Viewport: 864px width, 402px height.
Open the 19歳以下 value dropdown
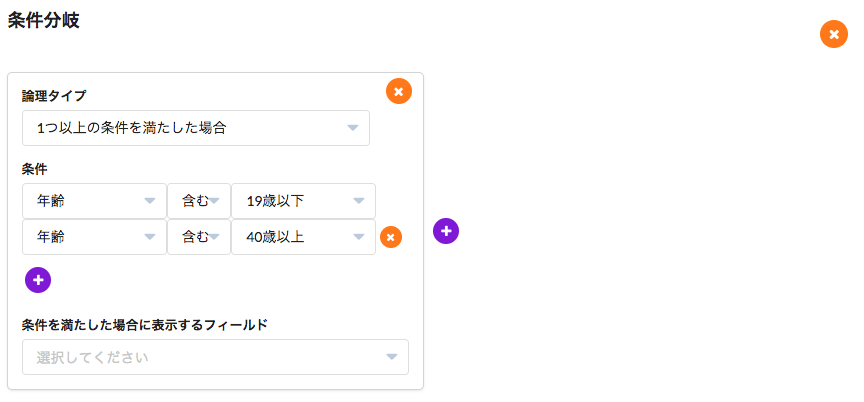coord(302,201)
